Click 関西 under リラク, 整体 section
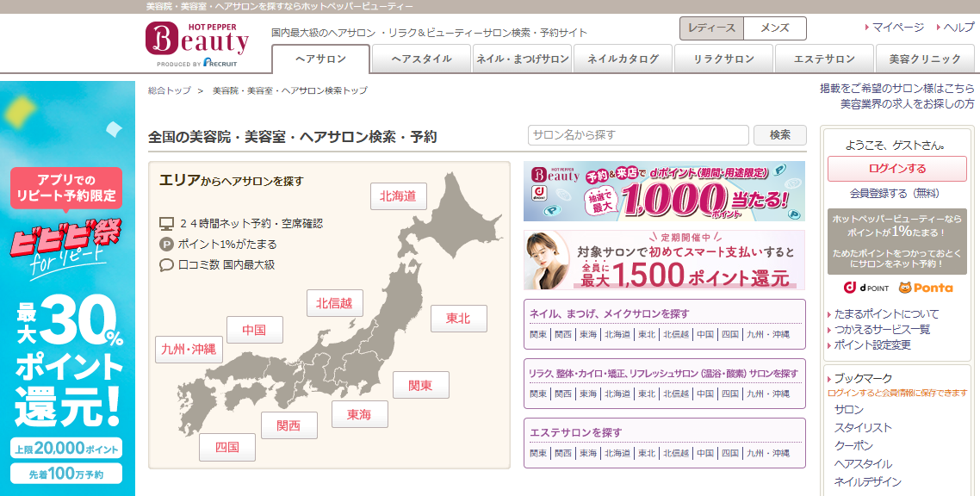This screenshot has height=496, width=980. 563,394
